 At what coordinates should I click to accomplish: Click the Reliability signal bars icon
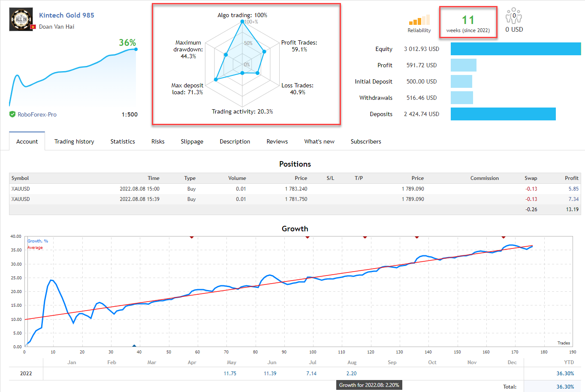coord(419,20)
